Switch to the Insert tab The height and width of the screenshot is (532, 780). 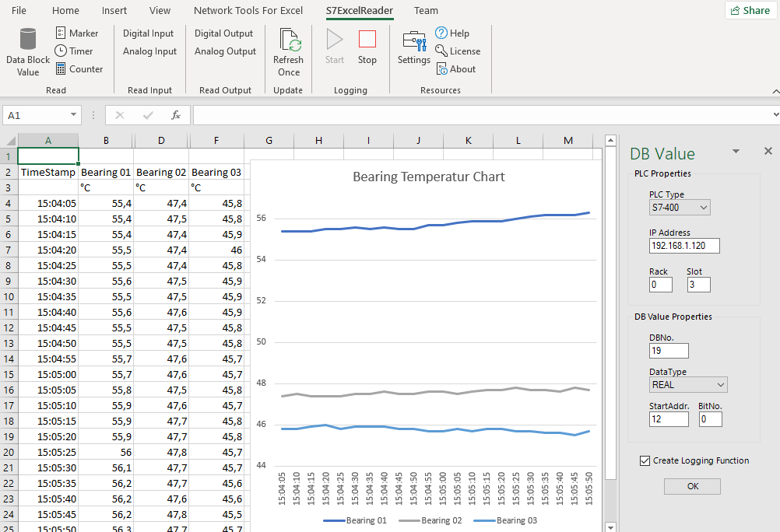coord(114,10)
